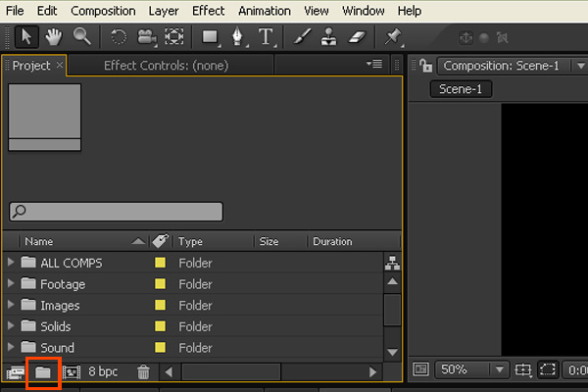Click the yellow label of ALL COMPS
This screenshot has height=392, width=588.
(x=160, y=263)
